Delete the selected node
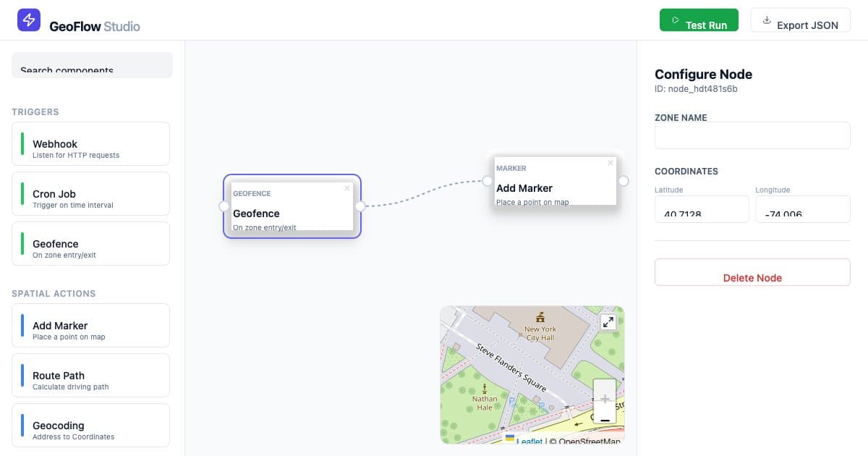868x456 pixels. pyautogui.click(x=752, y=272)
